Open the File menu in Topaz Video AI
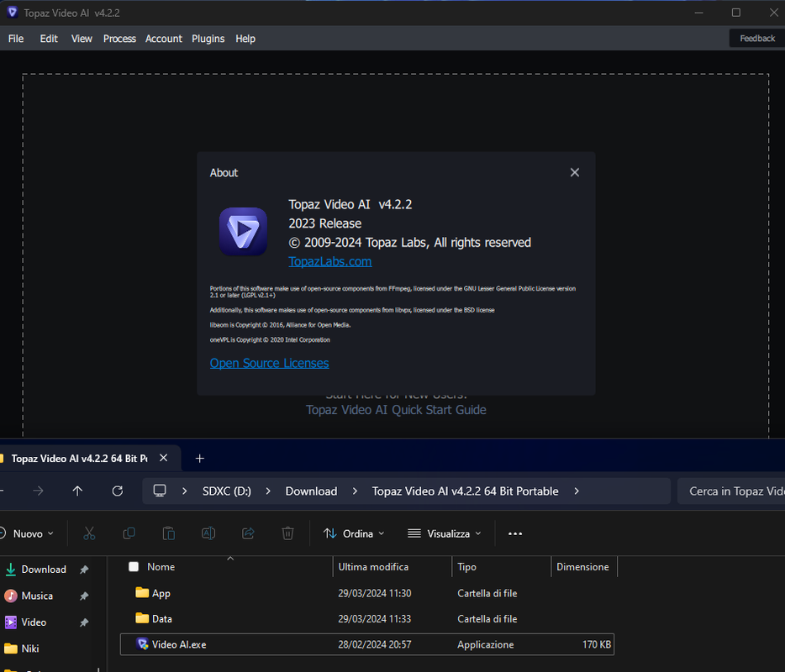 [15, 39]
